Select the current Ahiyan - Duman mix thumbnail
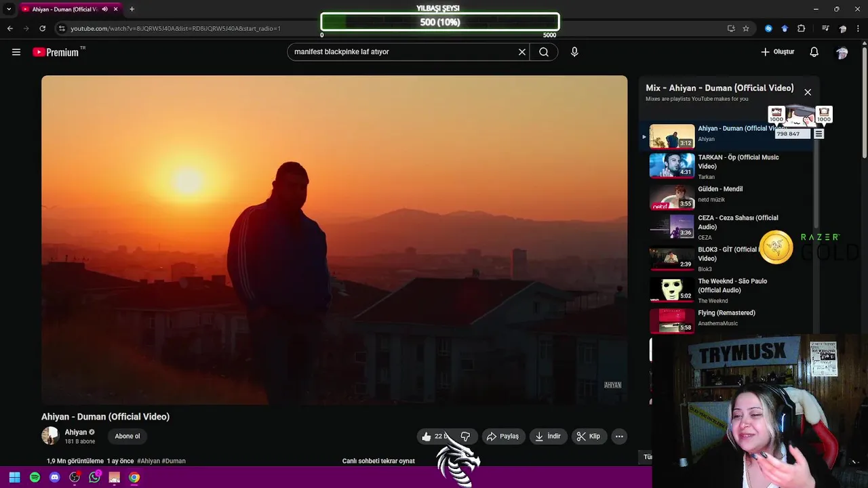 (672, 136)
